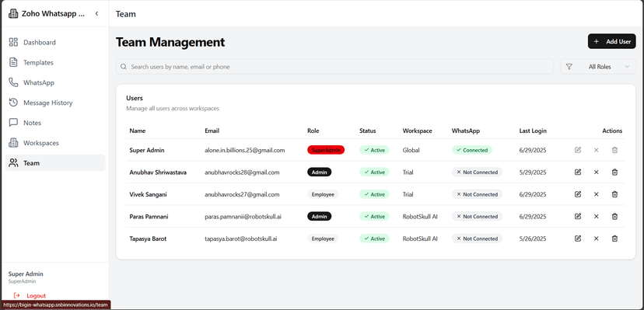Viewport: 644px width, 310px height.
Task: Click the X icon for Super Admin
Action: click(x=597, y=150)
